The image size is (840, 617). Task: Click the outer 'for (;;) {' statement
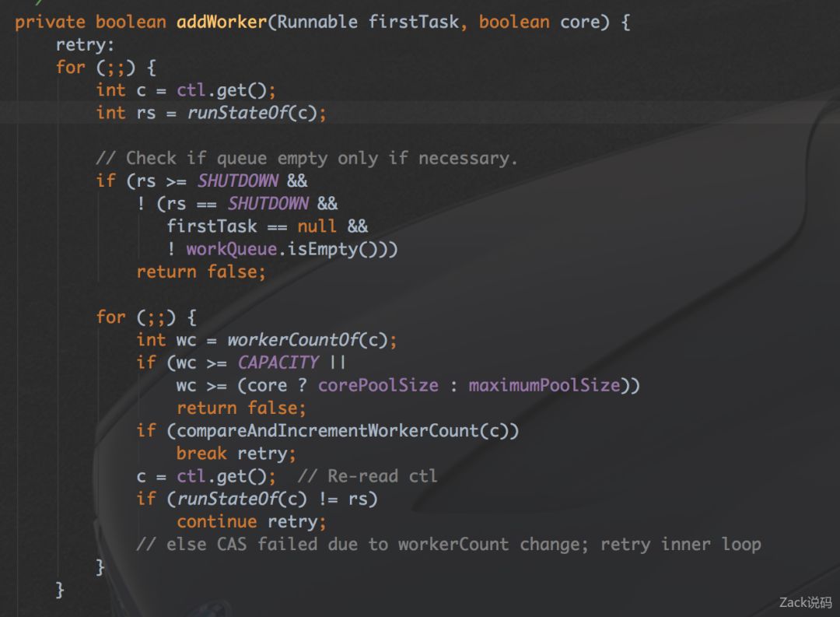tap(106, 68)
